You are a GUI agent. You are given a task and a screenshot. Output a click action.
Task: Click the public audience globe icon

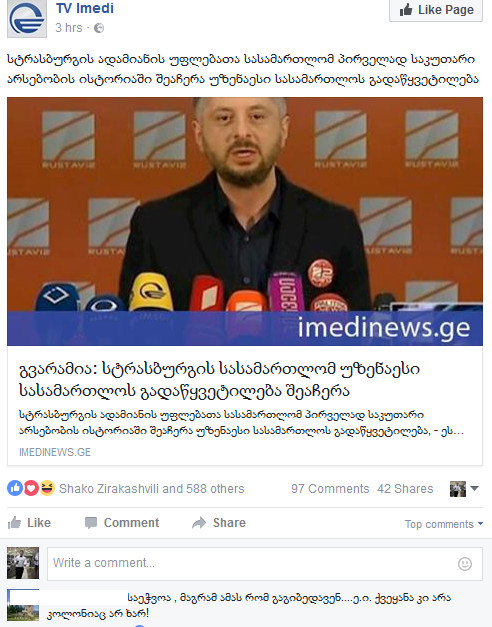[x=99, y=28]
